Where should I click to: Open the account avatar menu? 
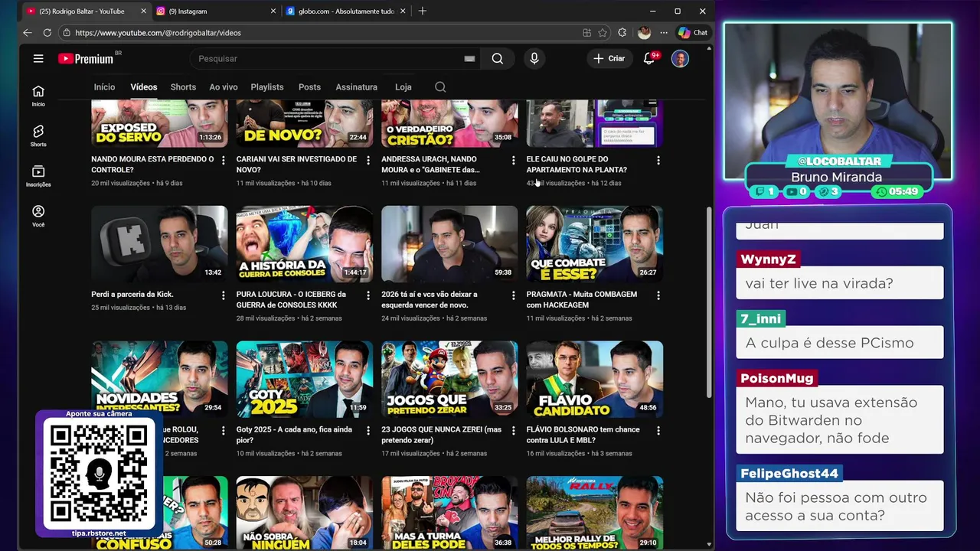680,58
